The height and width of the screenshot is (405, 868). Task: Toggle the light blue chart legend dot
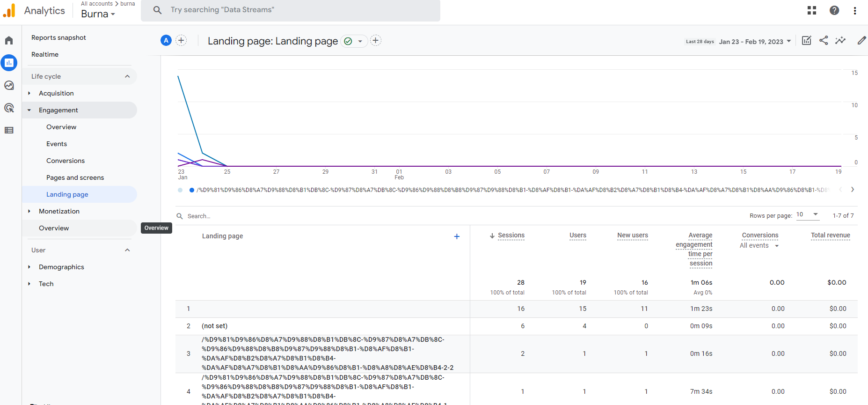click(x=180, y=190)
